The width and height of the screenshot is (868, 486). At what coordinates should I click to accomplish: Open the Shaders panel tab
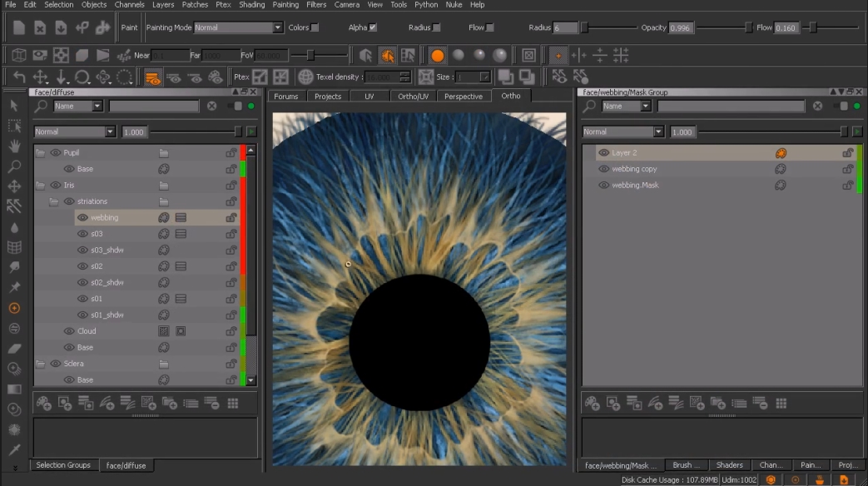pos(730,465)
